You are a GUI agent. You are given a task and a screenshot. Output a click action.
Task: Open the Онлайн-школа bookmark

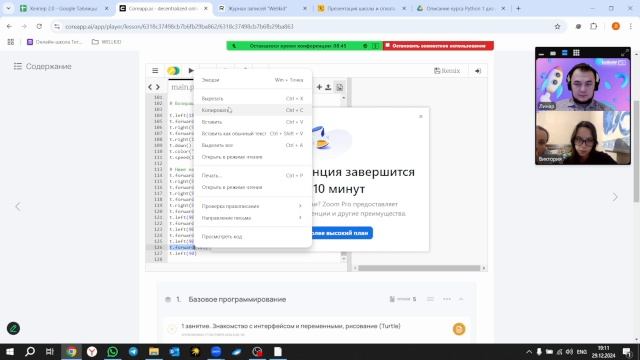[x=55, y=42]
